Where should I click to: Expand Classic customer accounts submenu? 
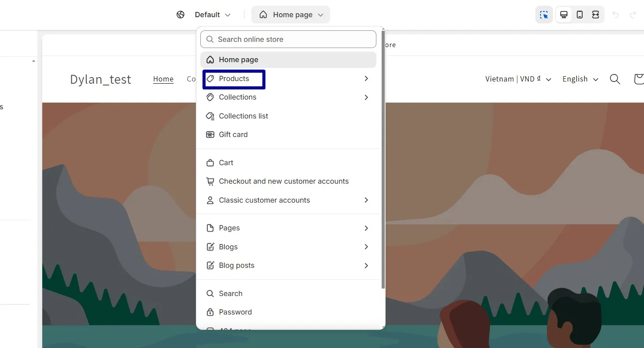[366, 200]
